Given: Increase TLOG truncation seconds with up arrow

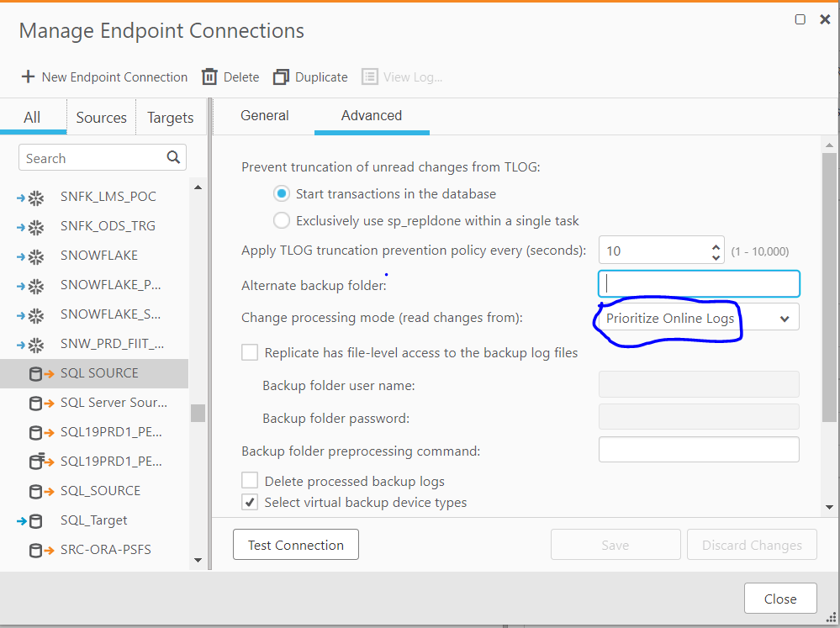Looking at the screenshot, I should [716, 246].
